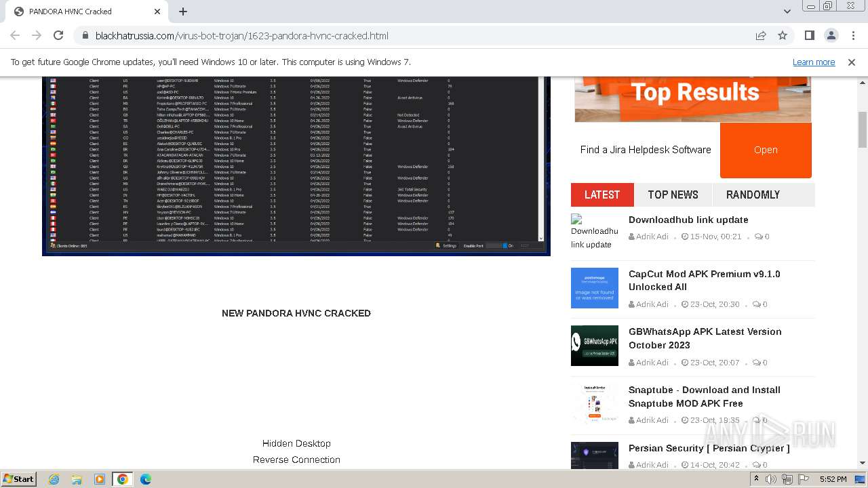Screen dimensions: 868x488
Task: Click the GBWhatsApp article thumbnail
Action: 595,346
